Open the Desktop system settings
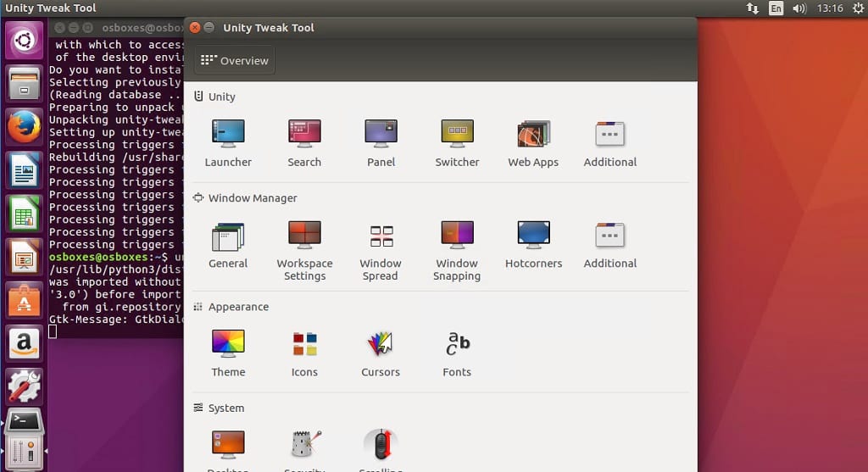The width and height of the screenshot is (868, 472). tap(228, 449)
